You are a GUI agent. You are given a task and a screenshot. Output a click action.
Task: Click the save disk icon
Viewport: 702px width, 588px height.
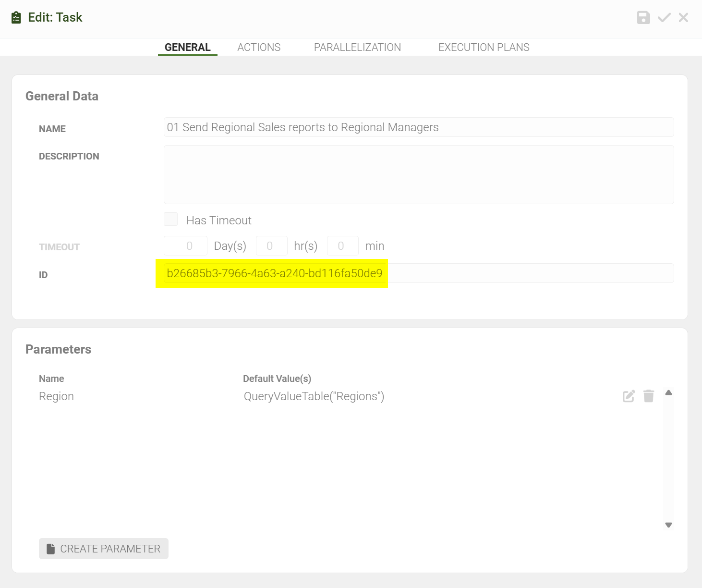[x=643, y=18]
